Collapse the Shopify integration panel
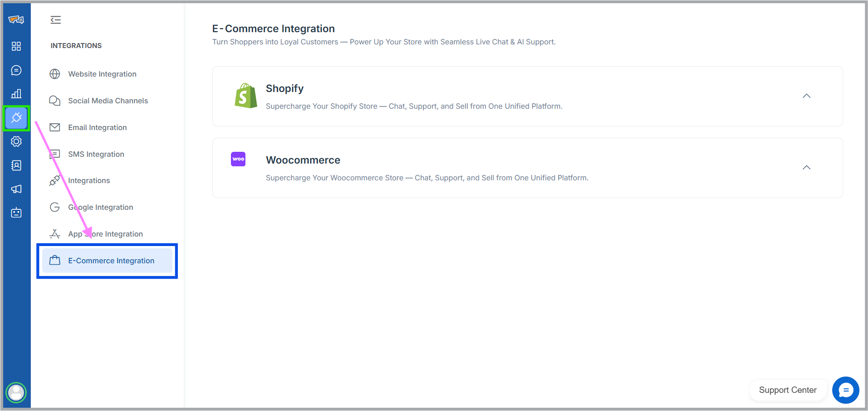Image resolution: width=868 pixels, height=411 pixels. (x=806, y=96)
